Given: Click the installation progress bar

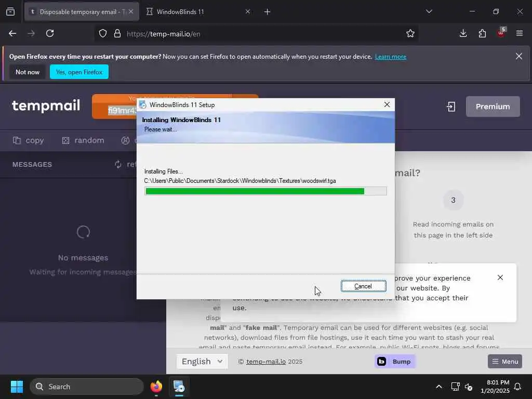Looking at the screenshot, I should (265, 191).
